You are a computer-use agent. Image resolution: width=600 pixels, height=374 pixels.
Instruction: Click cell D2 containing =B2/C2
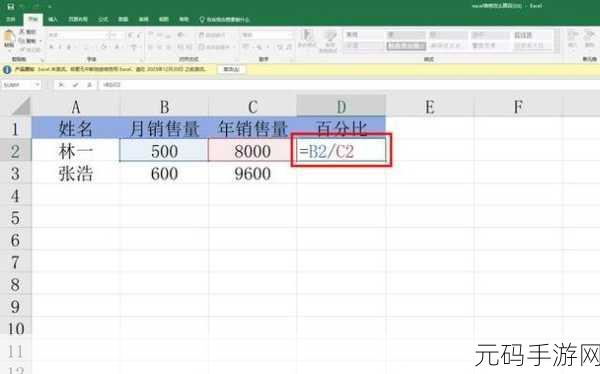[x=341, y=151]
